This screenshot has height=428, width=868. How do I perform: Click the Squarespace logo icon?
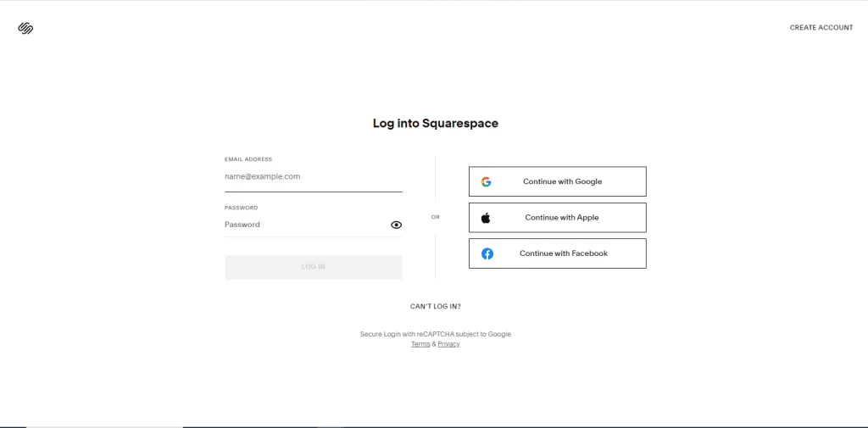click(25, 28)
